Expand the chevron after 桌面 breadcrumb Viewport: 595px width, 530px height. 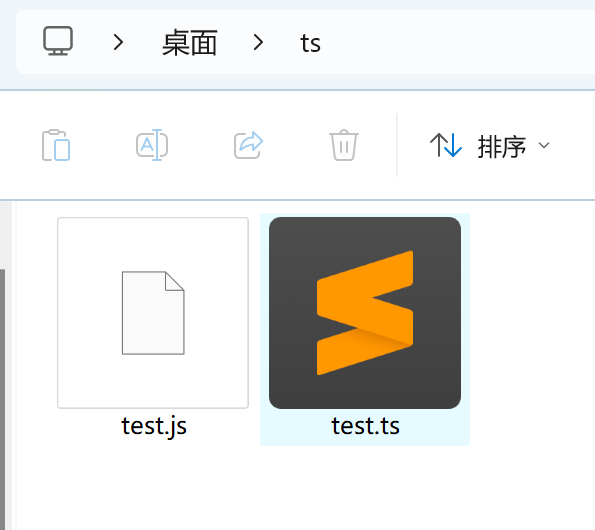[x=258, y=42]
